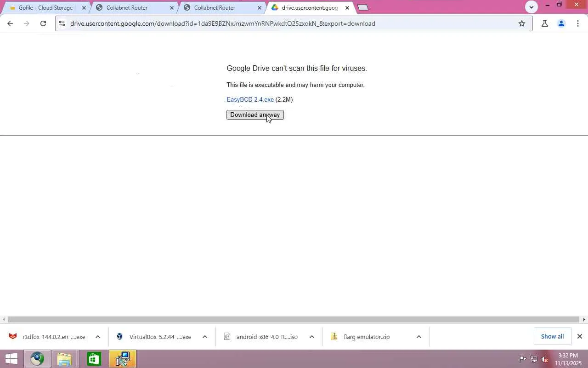Click the Download anyway button

coord(255,115)
